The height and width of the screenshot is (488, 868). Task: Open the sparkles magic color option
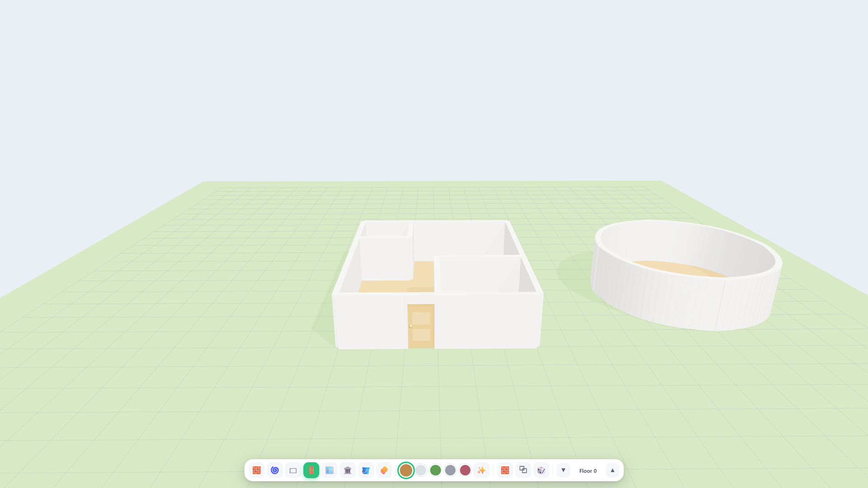click(x=481, y=470)
